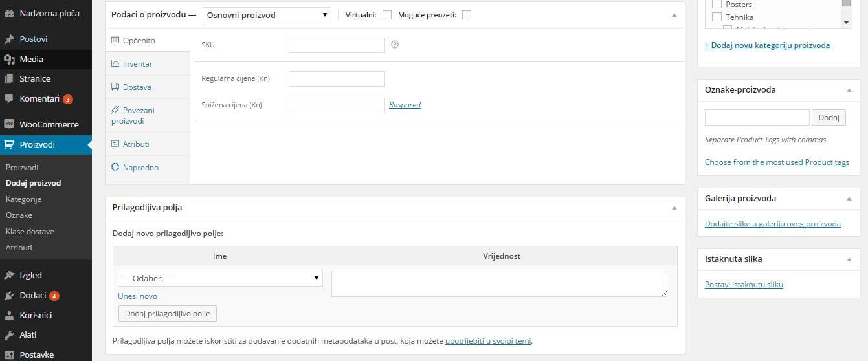Open Media via its sidebar icon
This screenshot has height=361, width=868.
[9, 60]
